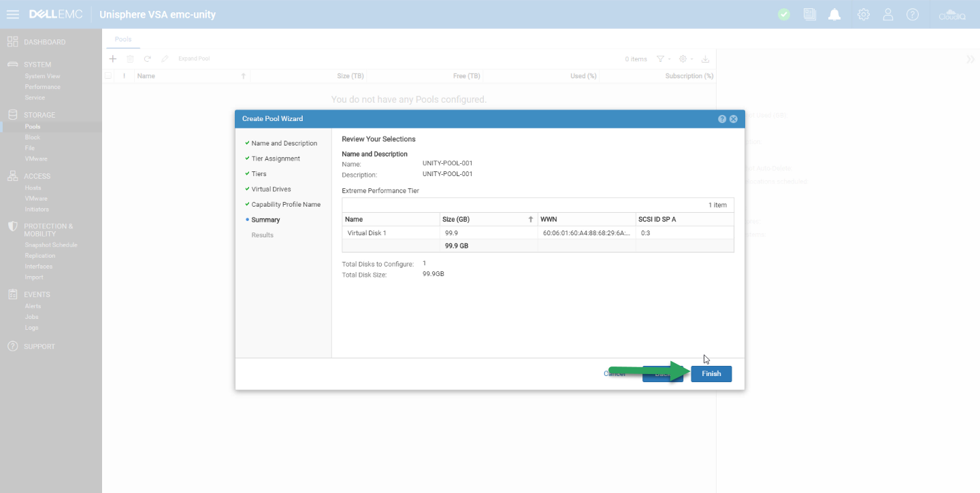
Task: Click the Events section icon in sidebar
Action: point(12,294)
